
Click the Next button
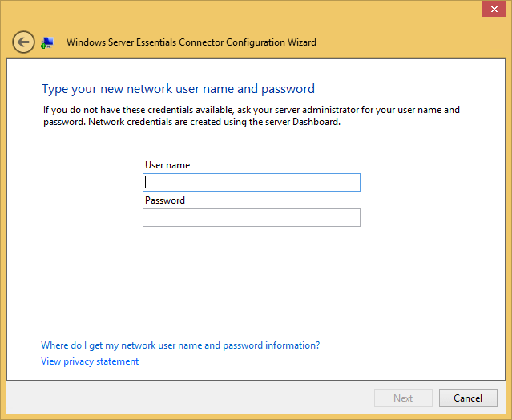pos(403,398)
